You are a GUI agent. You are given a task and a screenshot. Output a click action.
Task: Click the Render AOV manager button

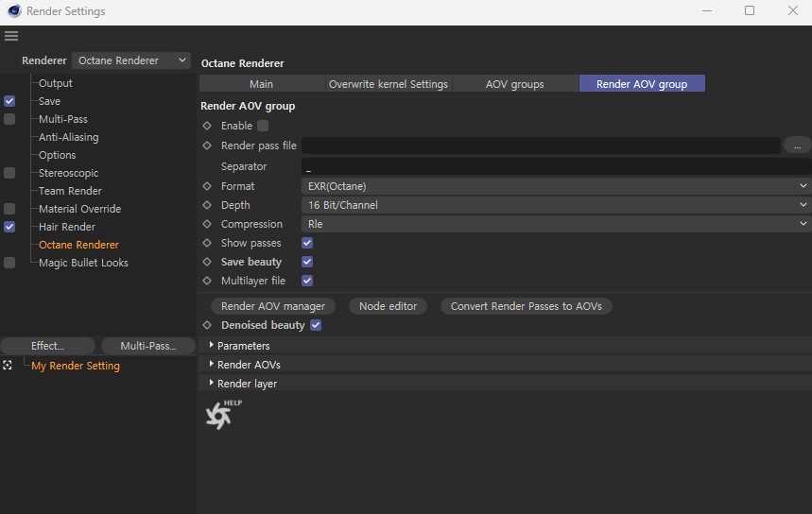[272, 306]
